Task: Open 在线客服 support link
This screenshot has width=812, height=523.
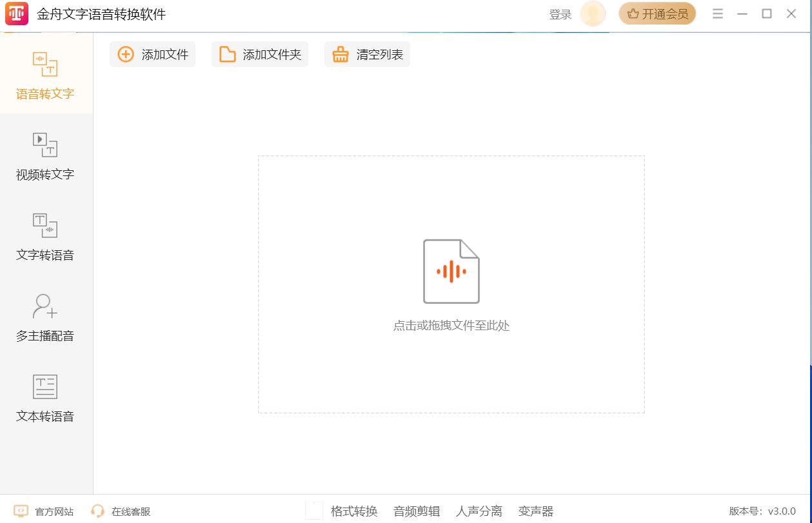Action: click(121, 511)
